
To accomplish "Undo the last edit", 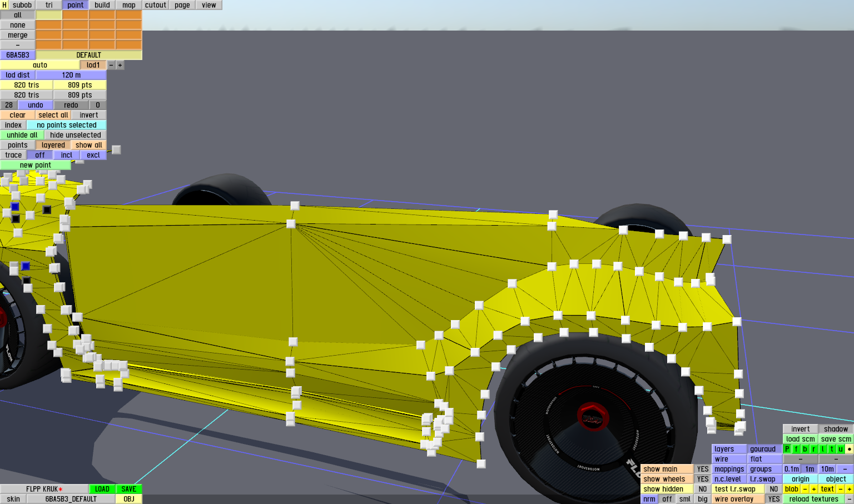I will click(x=36, y=105).
